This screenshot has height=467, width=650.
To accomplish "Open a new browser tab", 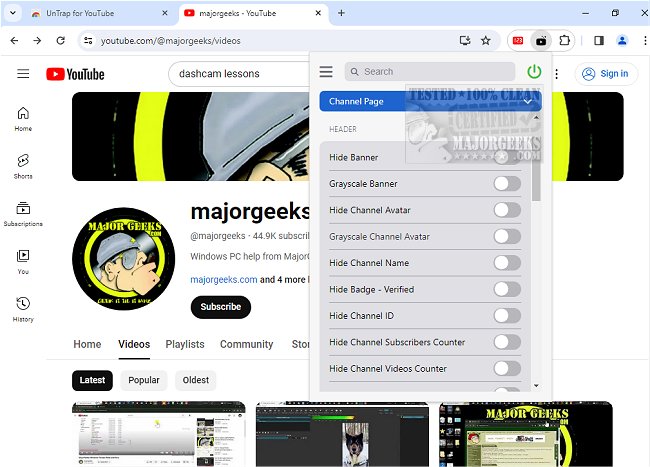I will coord(341,13).
